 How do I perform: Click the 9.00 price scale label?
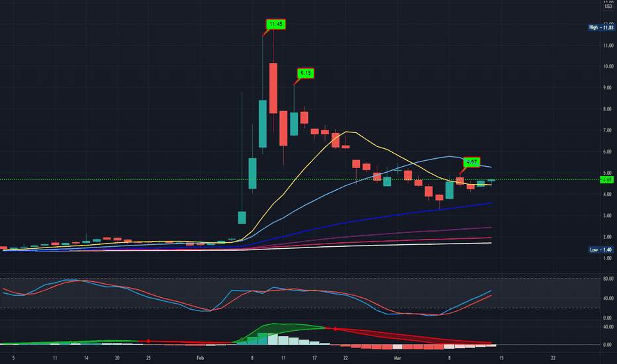608,88
